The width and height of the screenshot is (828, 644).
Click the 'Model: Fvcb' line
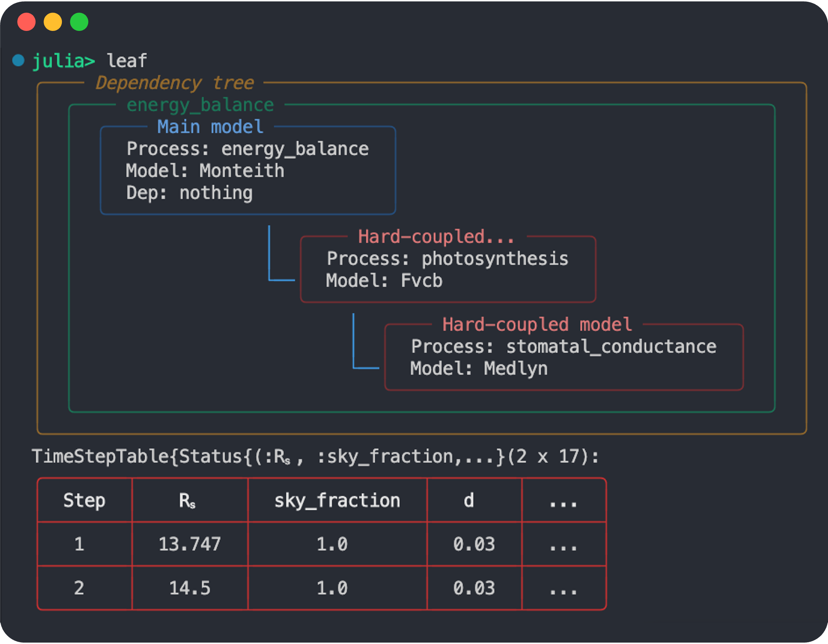tap(384, 281)
